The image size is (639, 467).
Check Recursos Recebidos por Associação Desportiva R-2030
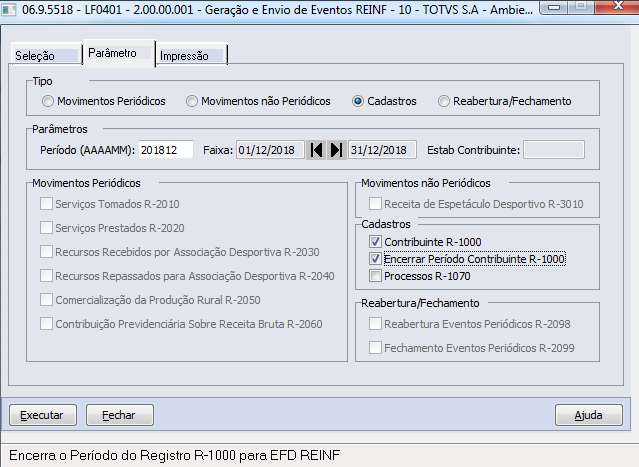46,252
